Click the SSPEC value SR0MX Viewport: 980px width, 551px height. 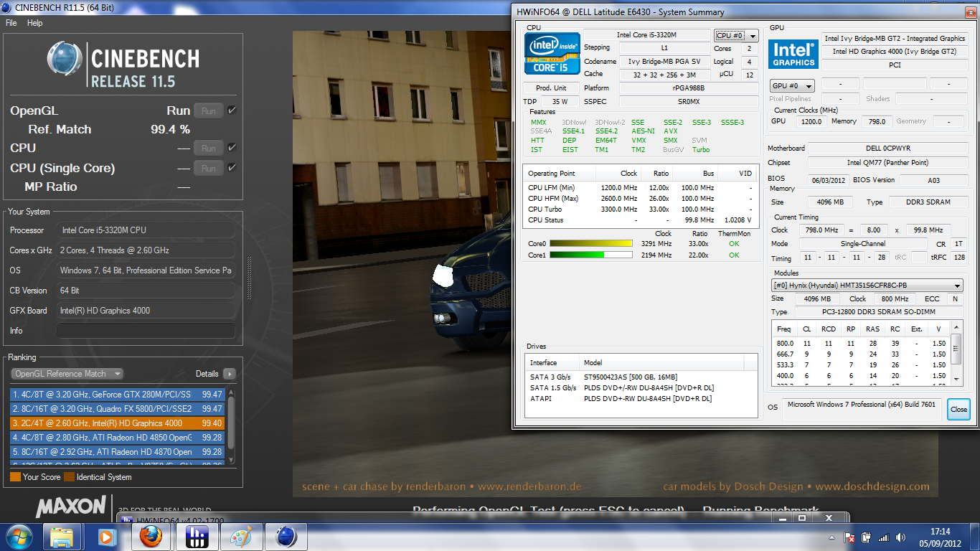(x=689, y=102)
